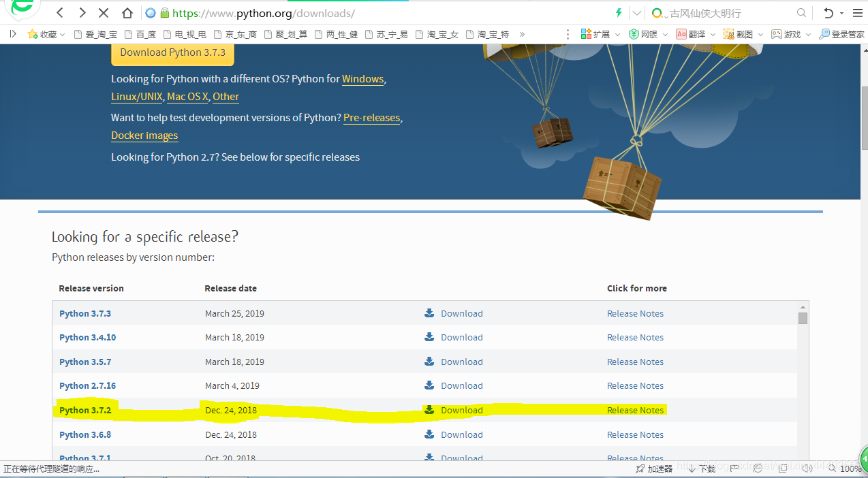The image size is (868, 478).
Task: Stop page loading with the X button
Action: [x=104, y=13]
